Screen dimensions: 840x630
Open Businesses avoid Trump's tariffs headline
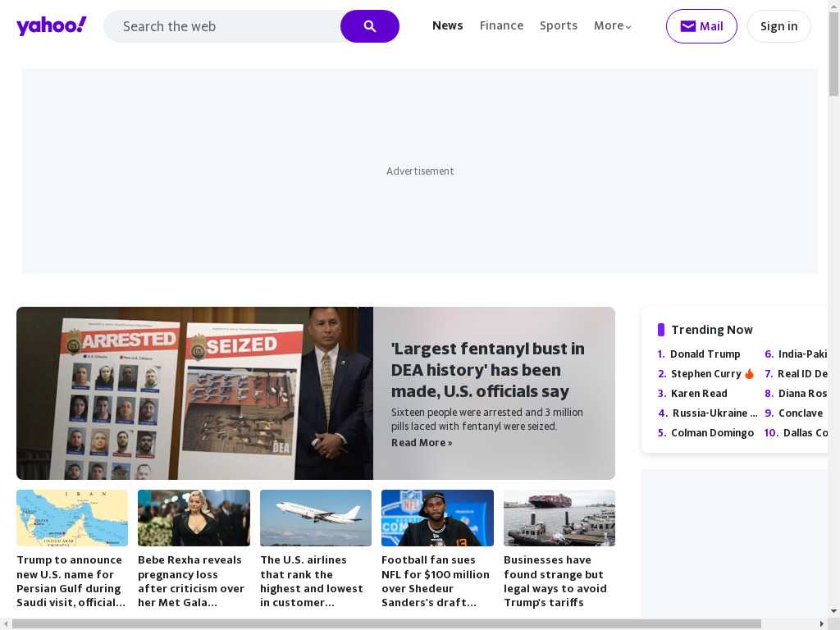pyautogui.click(x=555, y=582)
